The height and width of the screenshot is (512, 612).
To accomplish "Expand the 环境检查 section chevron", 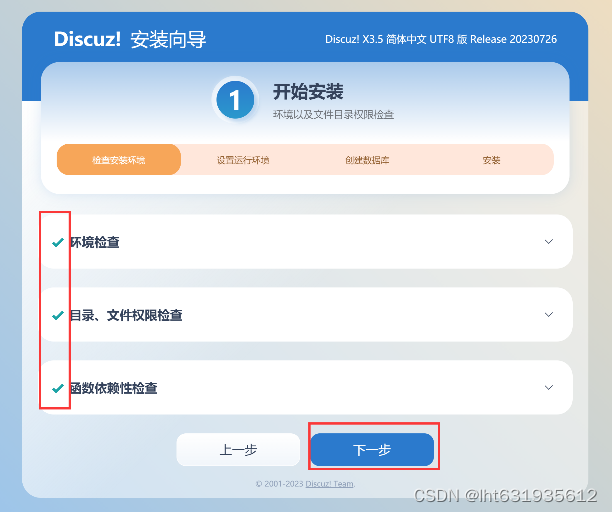I will pos(549,242).
